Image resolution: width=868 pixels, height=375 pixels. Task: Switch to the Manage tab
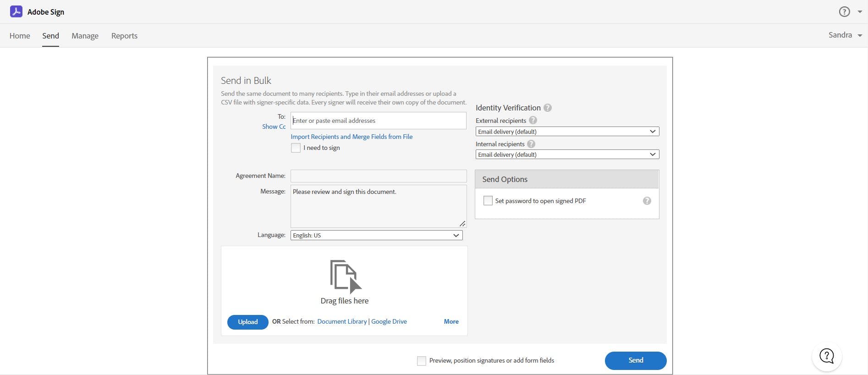(x=85, y=36)
